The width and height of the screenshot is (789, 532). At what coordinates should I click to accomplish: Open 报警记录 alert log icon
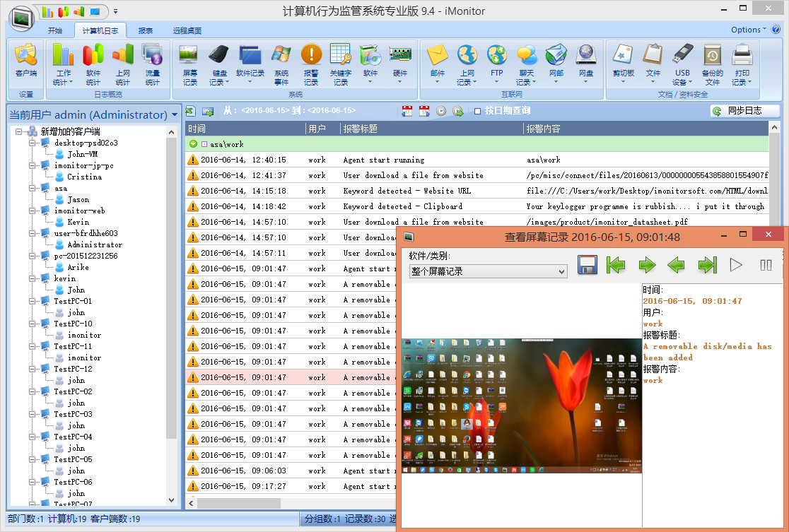[311, 64]
